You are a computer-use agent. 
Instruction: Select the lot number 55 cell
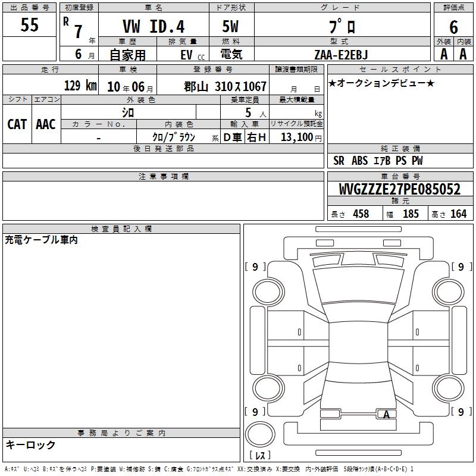pyautogui.click(x=29, y=25)
